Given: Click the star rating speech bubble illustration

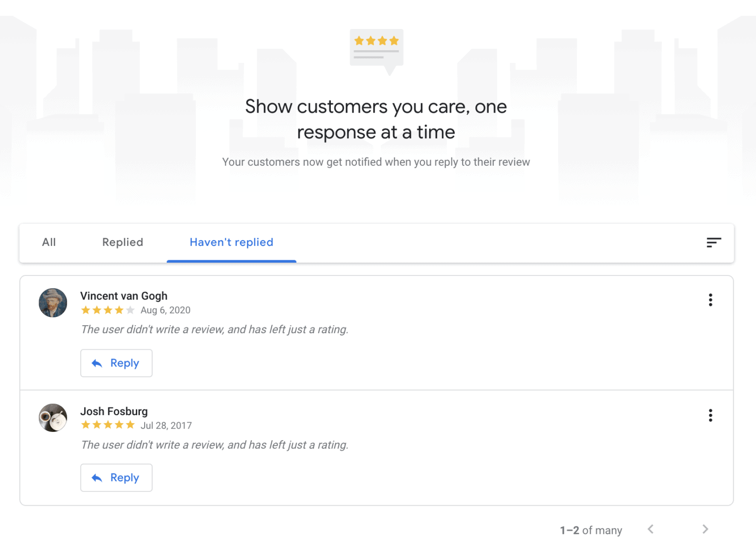Looking at the screenshot, I should click(x=376, y=49).
